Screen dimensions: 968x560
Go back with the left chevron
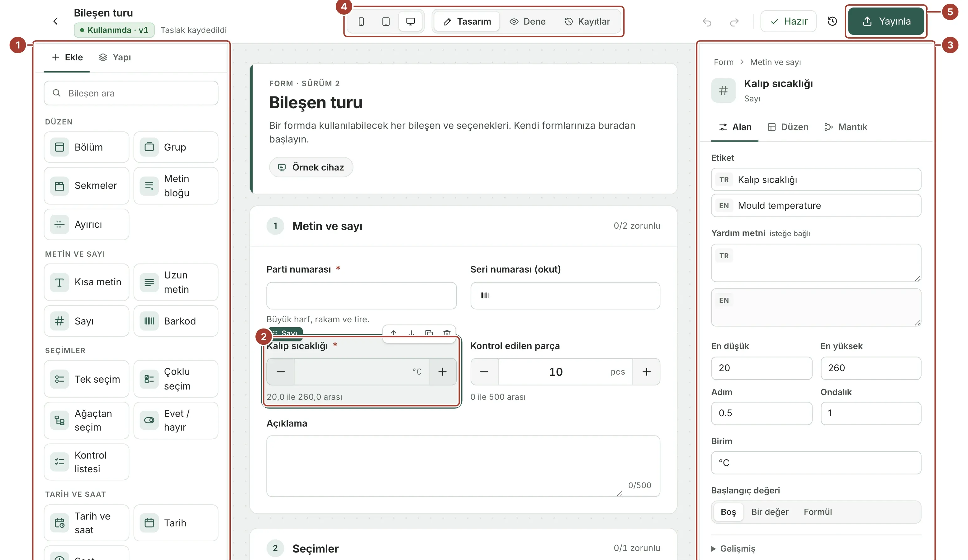pos(56,21)
